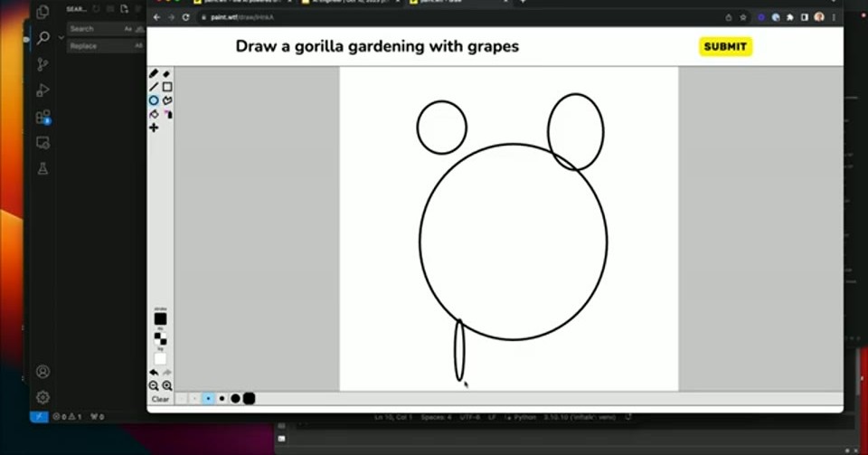This screenshot has height=455, width=868.
Task: Select the plus-shaped move tool
Action: (x=154, y=128)
